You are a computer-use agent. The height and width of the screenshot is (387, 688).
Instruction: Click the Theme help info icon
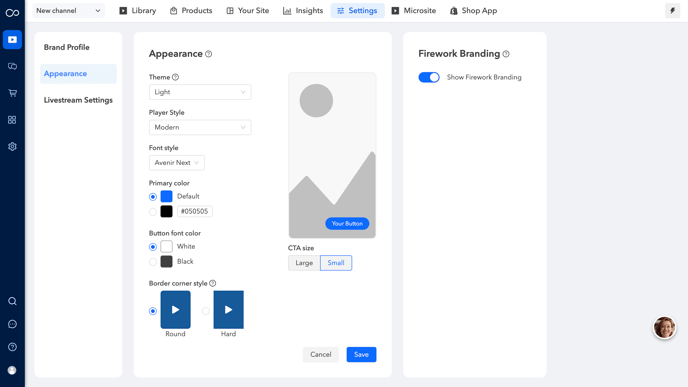[x=176, y=77]
